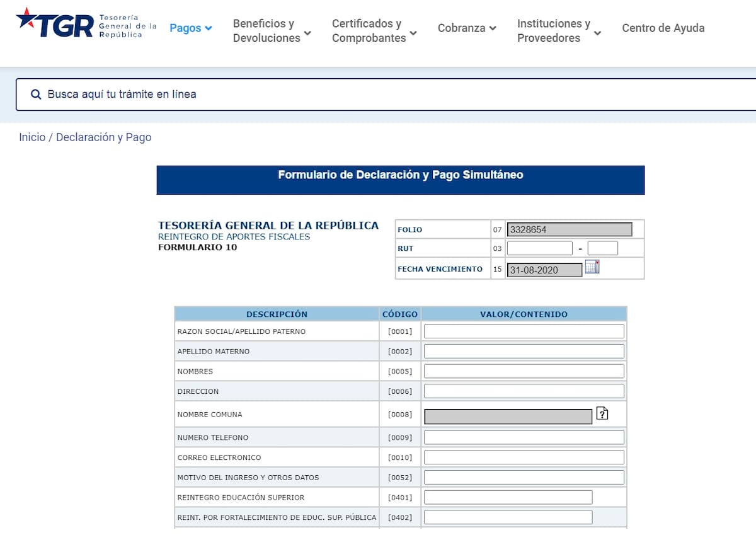Viewport: 756px width, 540px height.
Task: Click the Reintegro Educación Superior field
Action: [508, 497]
